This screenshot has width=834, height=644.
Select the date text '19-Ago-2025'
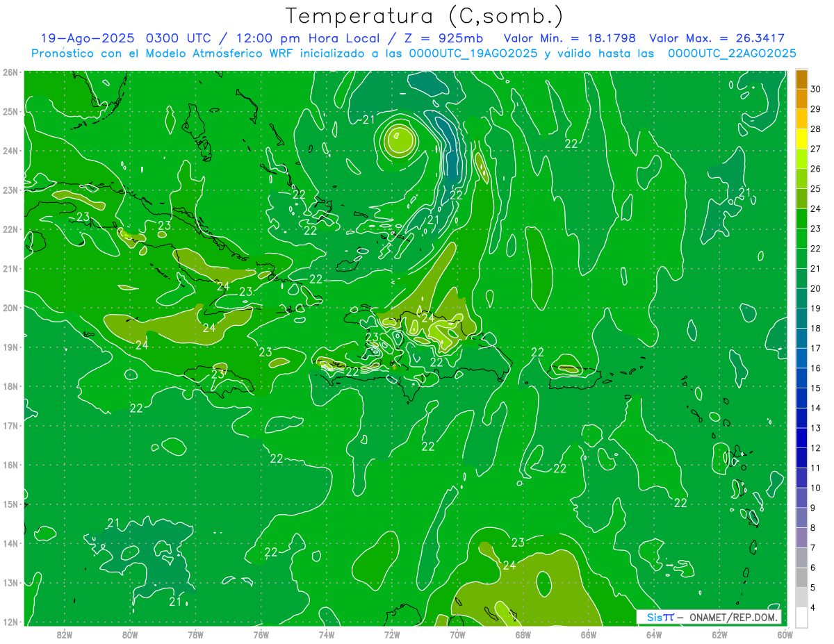point(87,38)
